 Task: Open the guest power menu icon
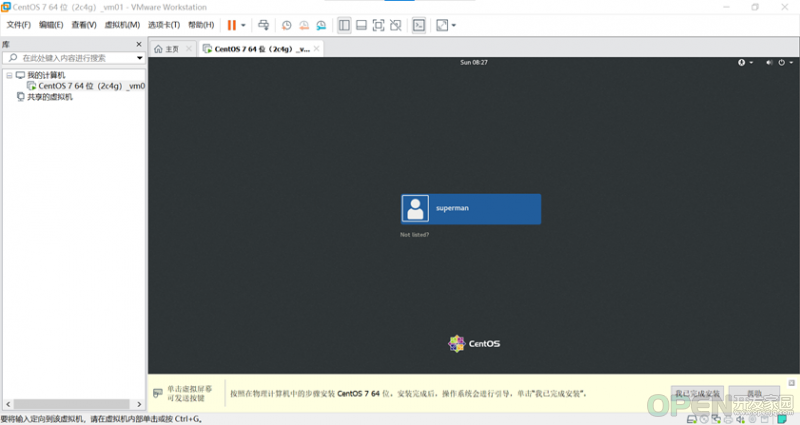[x=782, y=62]
